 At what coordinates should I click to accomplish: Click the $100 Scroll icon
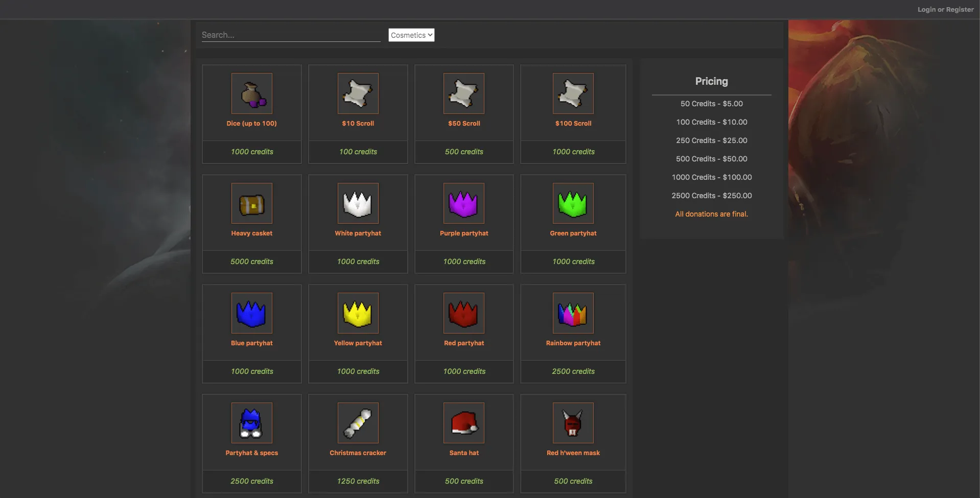point(573,93)
